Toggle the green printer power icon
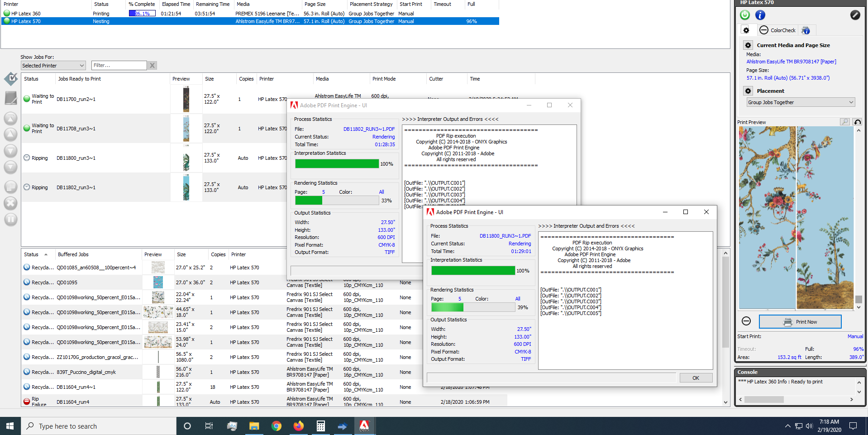Viewport: 868px width, 435px height. click(x=745, y=15)
